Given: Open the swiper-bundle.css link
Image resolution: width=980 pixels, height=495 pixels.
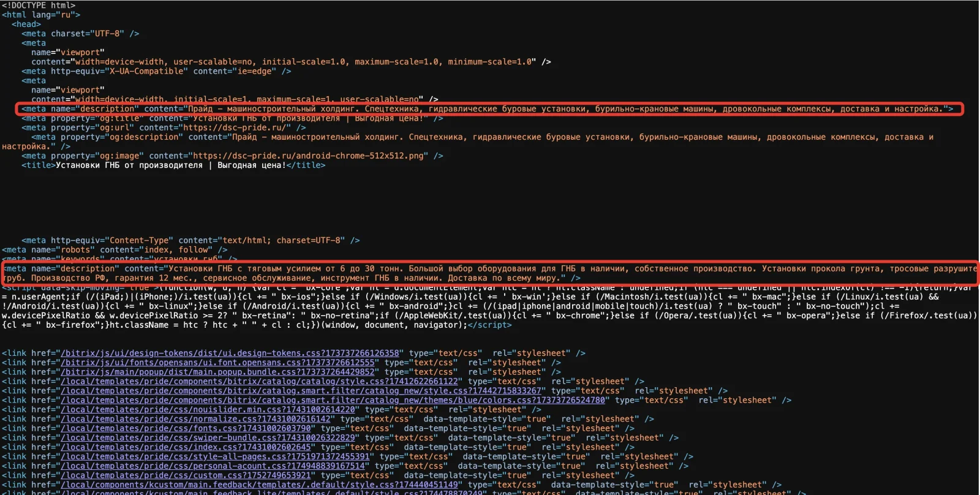Looking at the screenshot, I should 208,438.
